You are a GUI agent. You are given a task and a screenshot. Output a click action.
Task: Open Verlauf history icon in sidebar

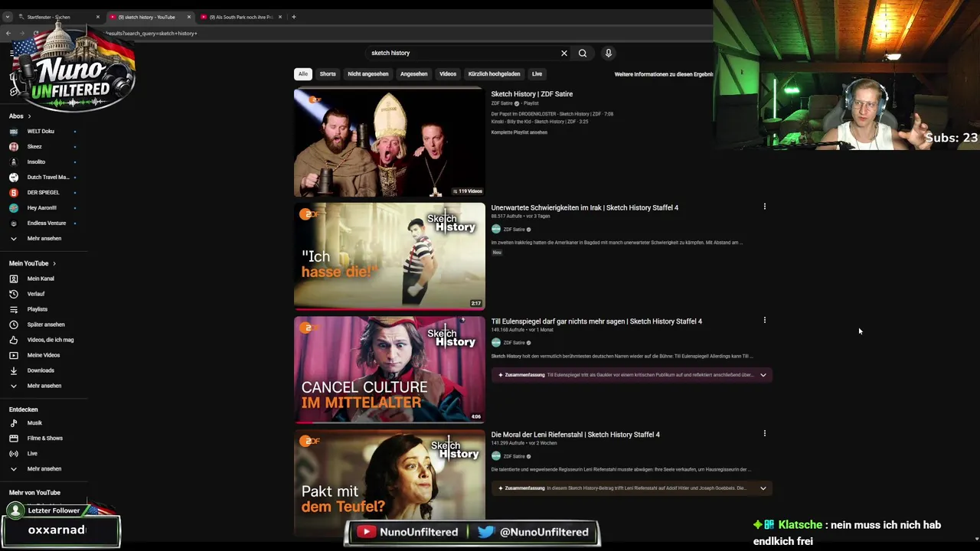[x=13, y=294]
